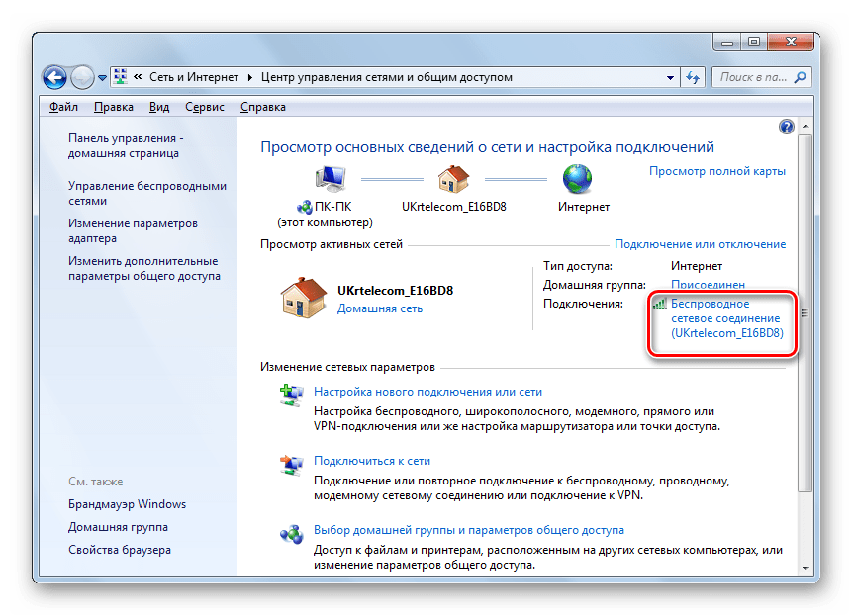
Task: Click the magnifier search icon
Action: (x=800, y=77)
